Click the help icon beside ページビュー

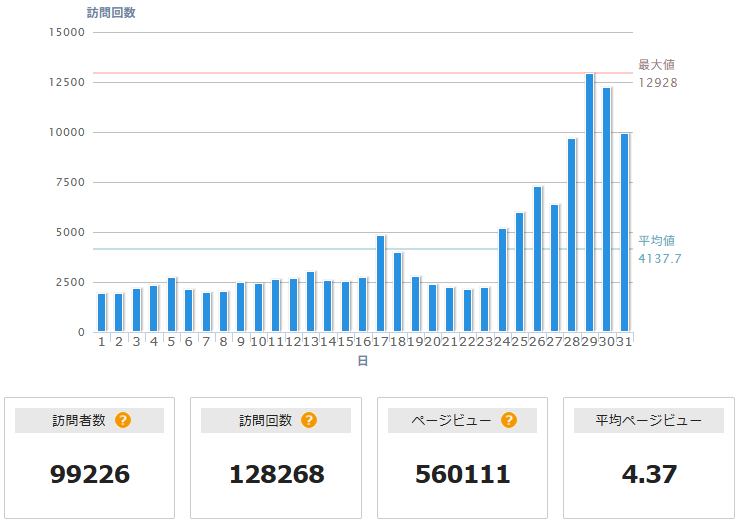coord(508,420)
